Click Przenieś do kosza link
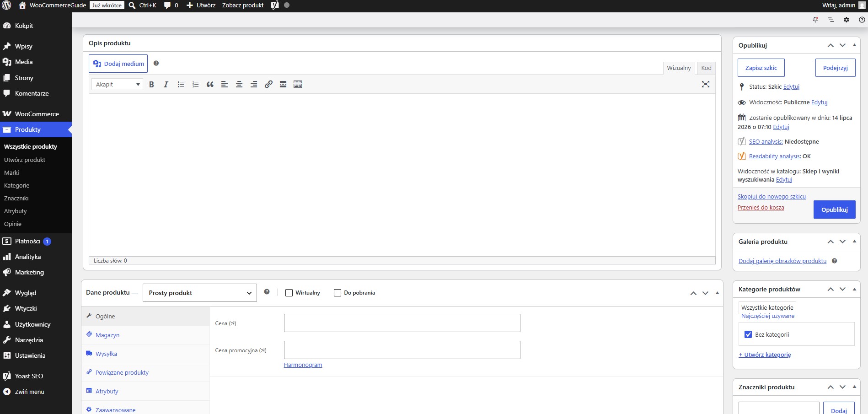Screen dimensions: 868x414 click(761, 207)
